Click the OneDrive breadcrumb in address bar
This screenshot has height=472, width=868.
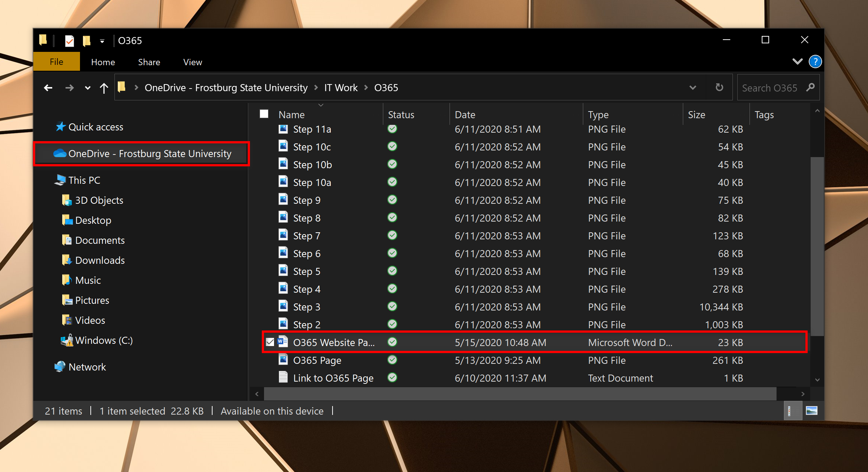point(226,88)
